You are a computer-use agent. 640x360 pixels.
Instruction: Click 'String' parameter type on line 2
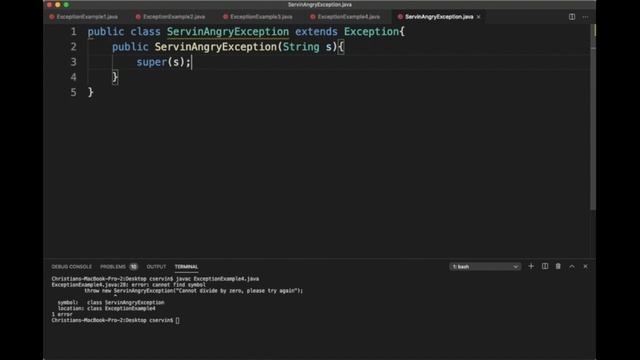[301, 47]
